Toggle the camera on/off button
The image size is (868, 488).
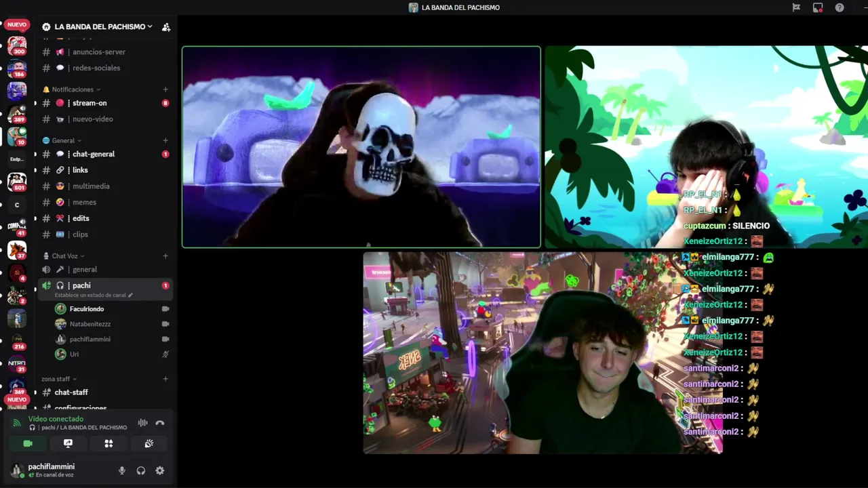coord(28,443)
